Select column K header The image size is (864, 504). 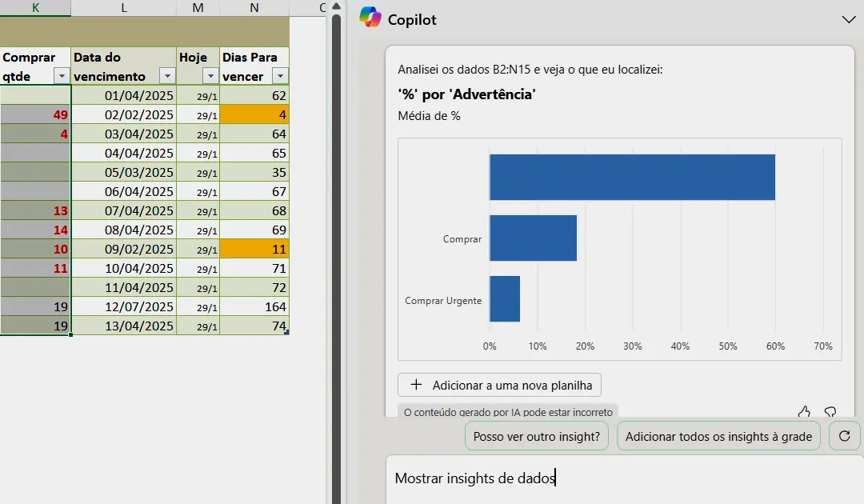click(35, 8)
